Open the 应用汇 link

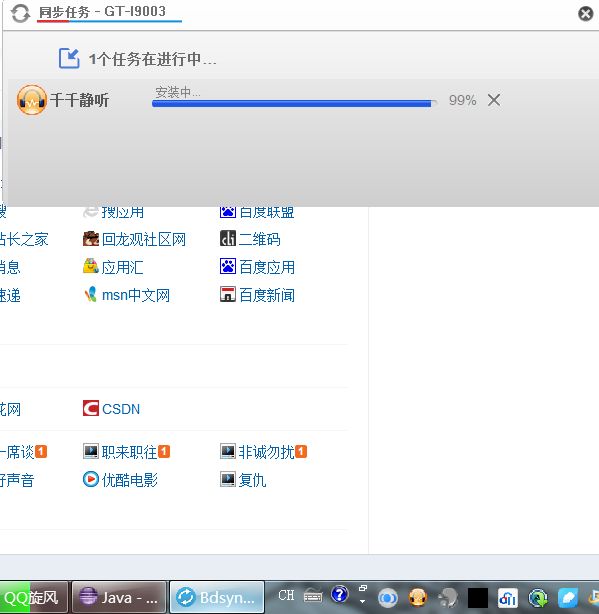click(123, 267)
